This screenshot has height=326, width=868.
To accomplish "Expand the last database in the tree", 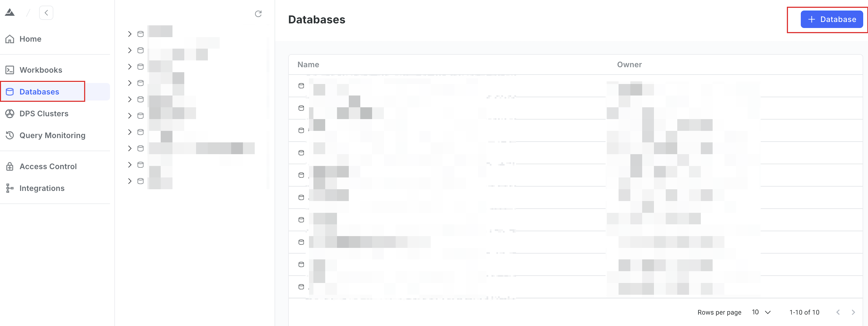I will (130, 181).
